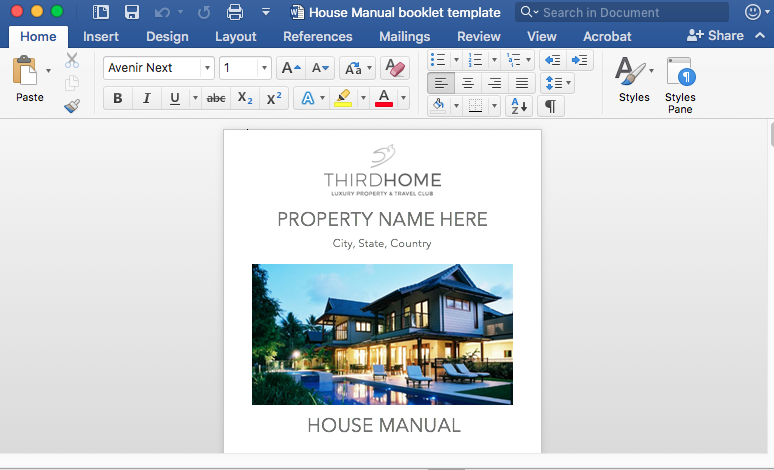
Task: Apply strikethrough formatting
Action: 216,98
